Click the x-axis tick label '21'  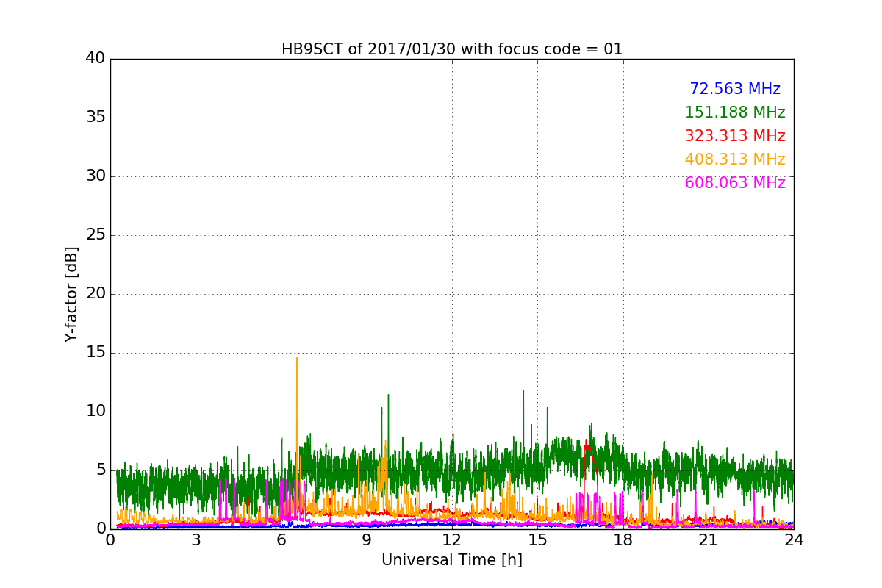709,540
